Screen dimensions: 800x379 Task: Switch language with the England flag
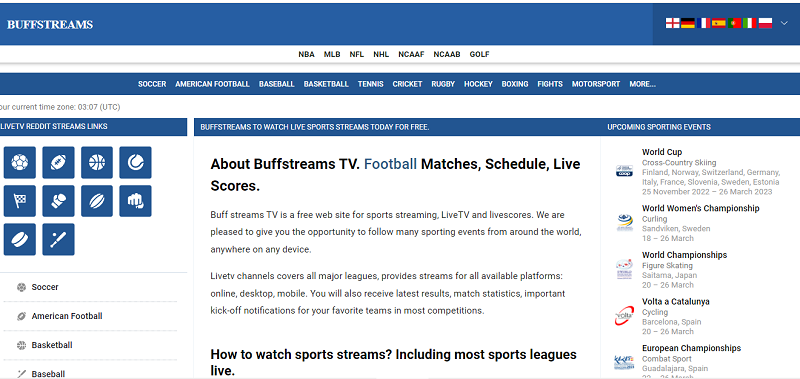(x=672, y=23)
